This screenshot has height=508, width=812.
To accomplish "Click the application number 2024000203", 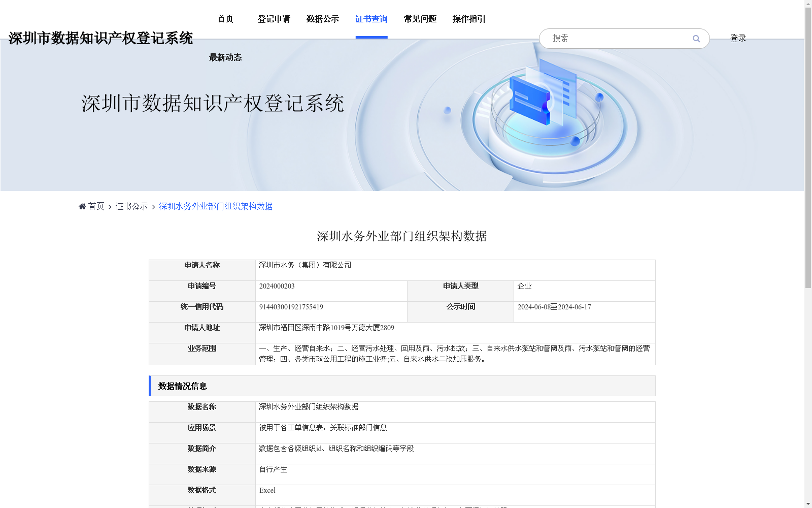I will click(277, 286).
